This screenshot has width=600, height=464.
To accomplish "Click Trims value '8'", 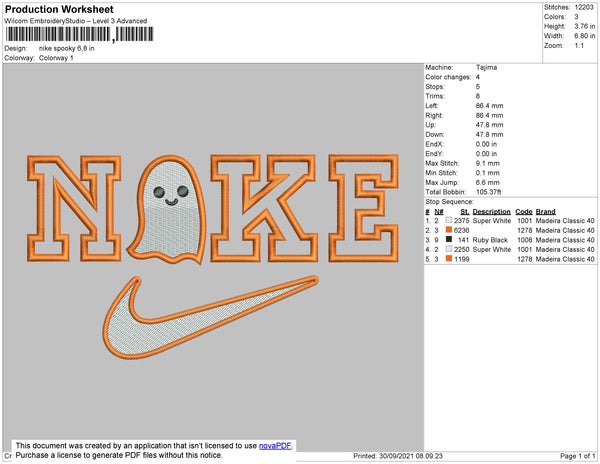I will point(478,96).
